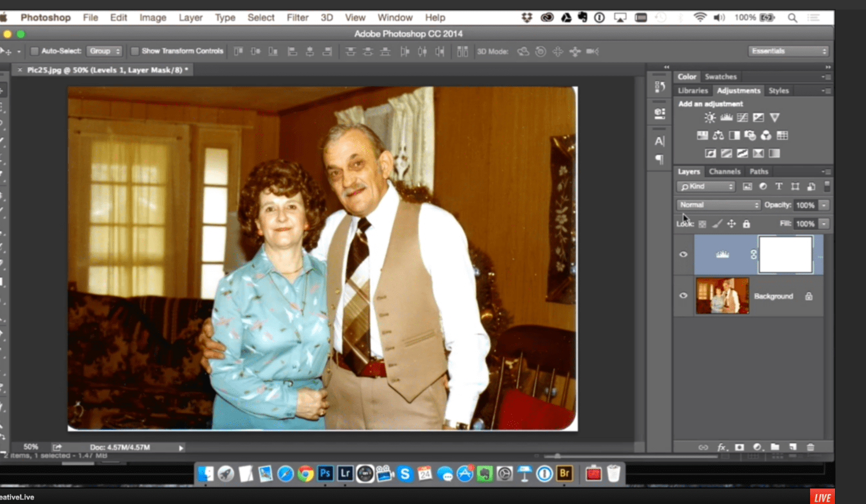Add a Black & White adjustment layer
Viewport: 866px width, 504px height.
[734, 135]
